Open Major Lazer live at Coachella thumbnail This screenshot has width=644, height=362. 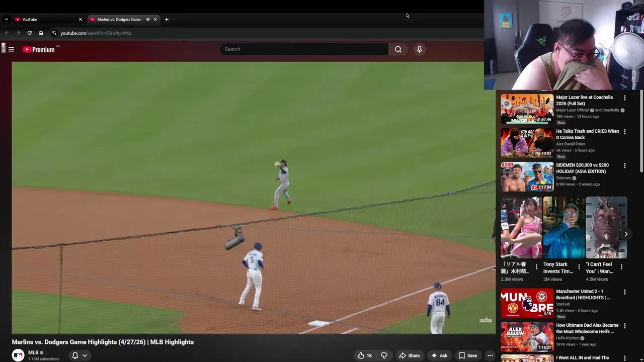[527, 109]
